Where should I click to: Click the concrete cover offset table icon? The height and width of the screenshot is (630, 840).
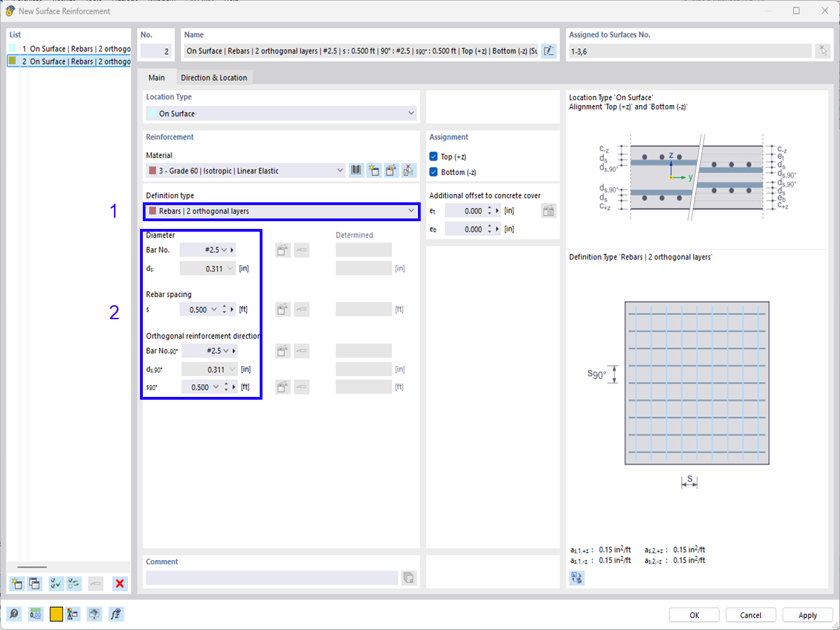click(x=549, y=211)
